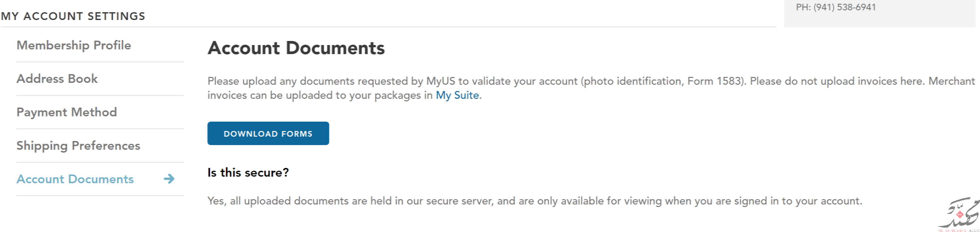The image size is (980, 232).
Task: Click the 'Is this secure?' heading
Action: tap(248, 173)
